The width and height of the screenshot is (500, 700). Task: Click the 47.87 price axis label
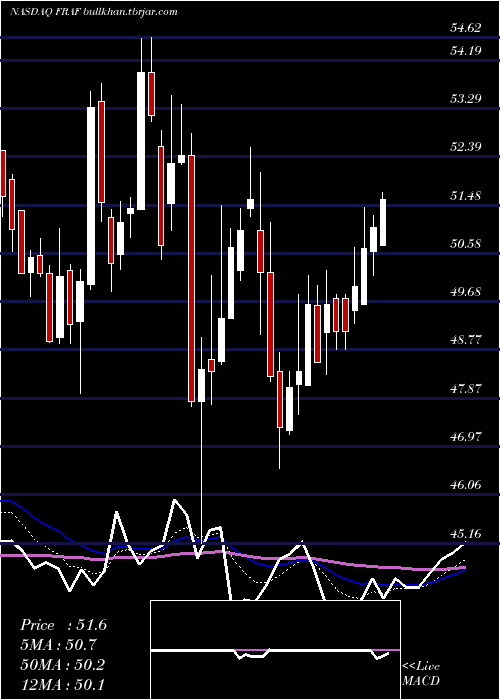466,388
